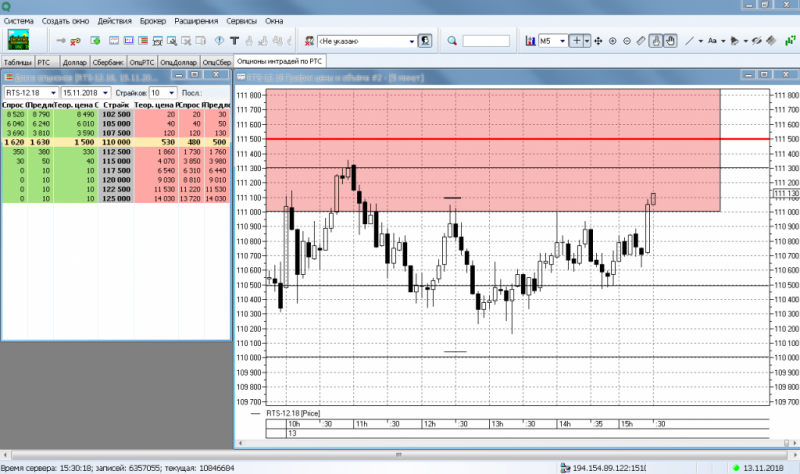
Task: Click the red lines table icon
Action: (143, 41)
